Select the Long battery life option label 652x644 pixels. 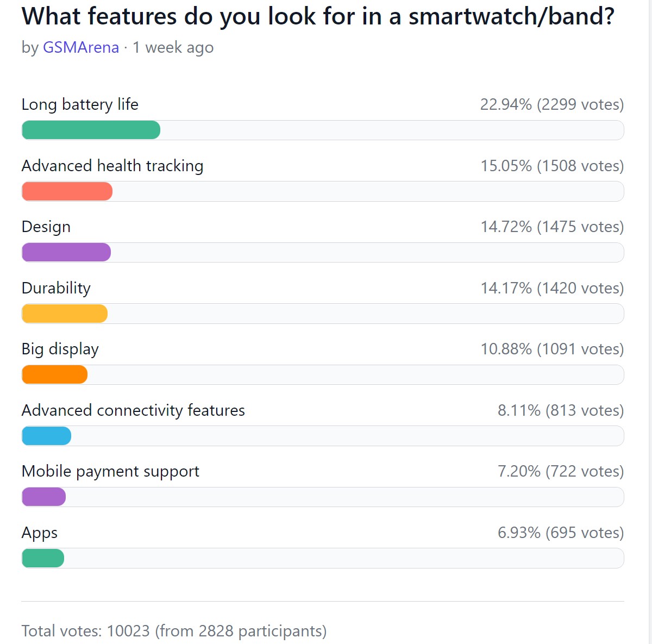[x=80, y=104]
